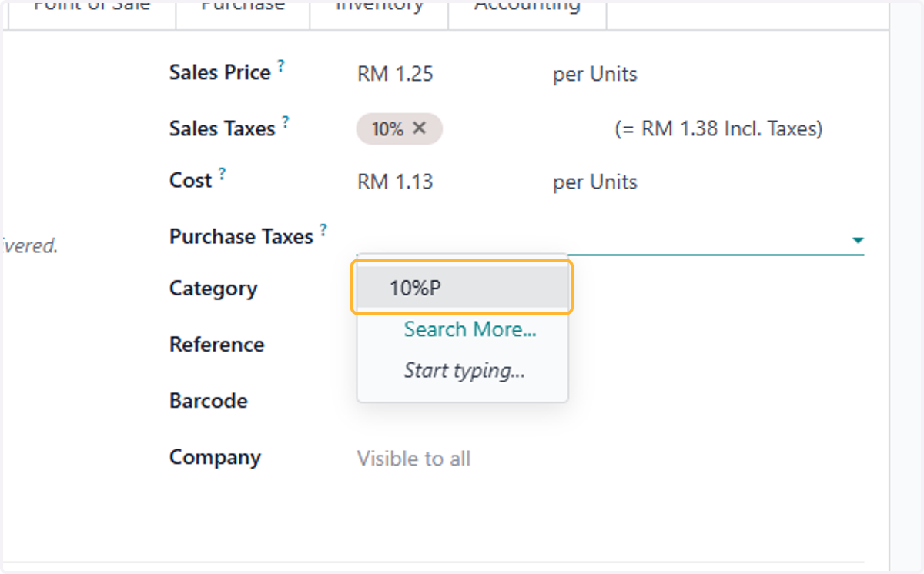
Task: Click the Sales Price help question mark
Action: pyautogui.click(x=281, y=66)
